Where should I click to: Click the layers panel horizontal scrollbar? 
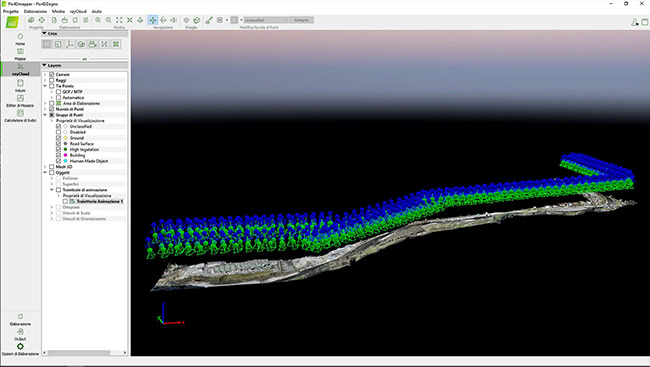[x=79, y=352]
